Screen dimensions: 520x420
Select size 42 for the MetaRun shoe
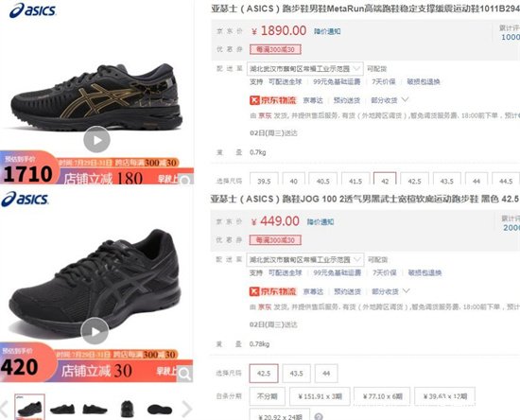pyautogui.click(x=385, y=179)
